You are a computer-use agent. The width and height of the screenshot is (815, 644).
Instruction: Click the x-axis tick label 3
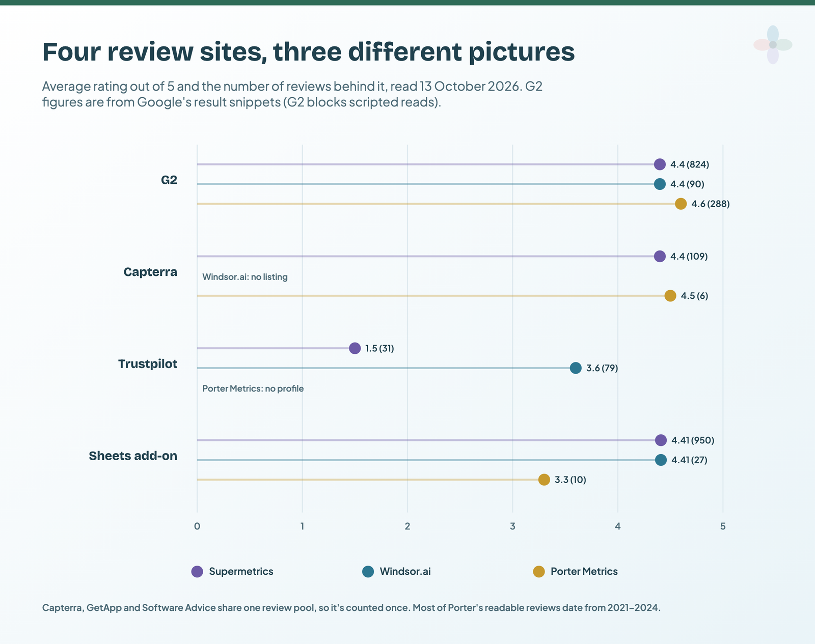(x=512, y=526)
